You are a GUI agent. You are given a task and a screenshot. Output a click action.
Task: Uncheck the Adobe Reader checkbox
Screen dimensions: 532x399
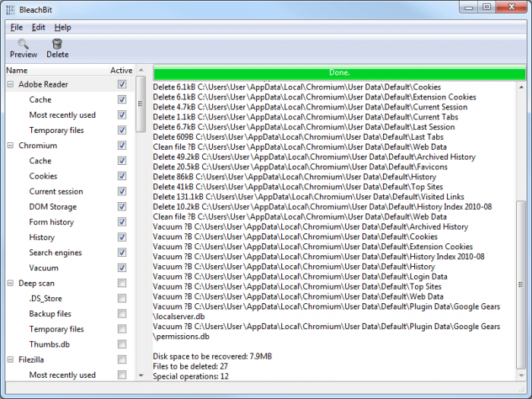(x=122, y=84)
